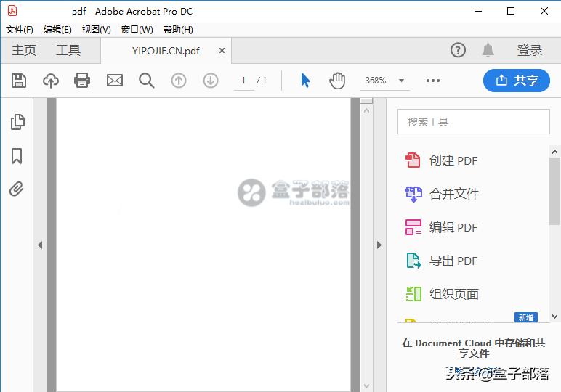Open the zoom level dropdown arrow
Viewport: 561px width, 392px height.
[401, 81]
